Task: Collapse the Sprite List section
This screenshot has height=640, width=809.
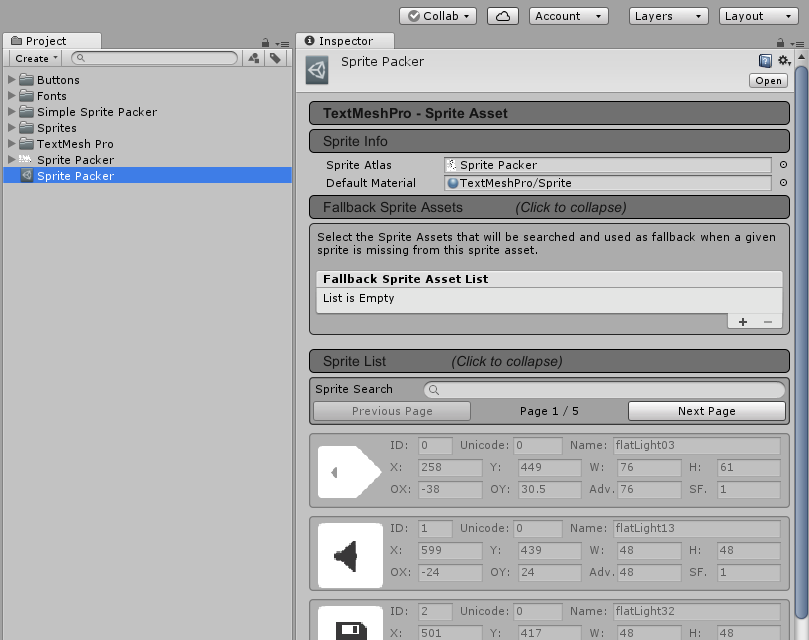Action: pos(549,361)
